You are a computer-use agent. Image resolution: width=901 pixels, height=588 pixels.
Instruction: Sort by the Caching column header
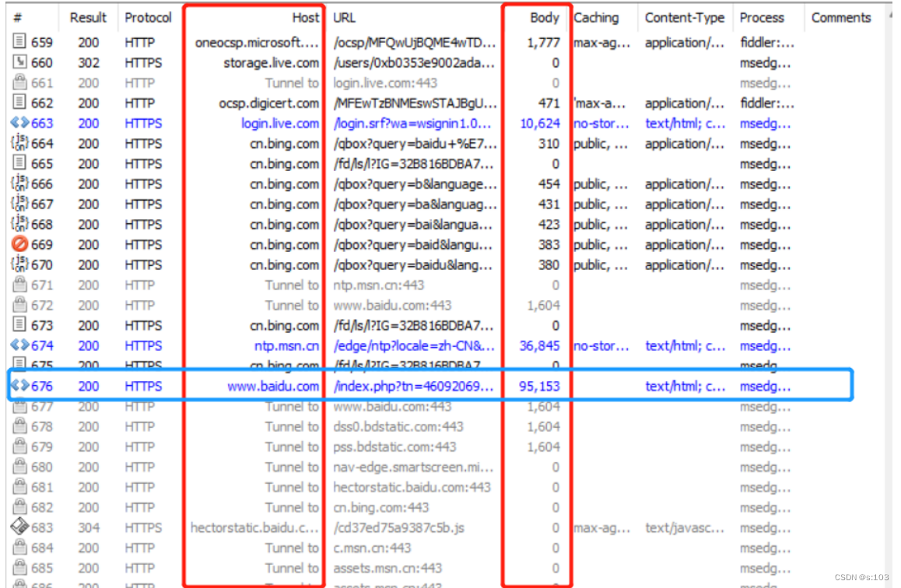pyautogui.click(x=597, y=18)
